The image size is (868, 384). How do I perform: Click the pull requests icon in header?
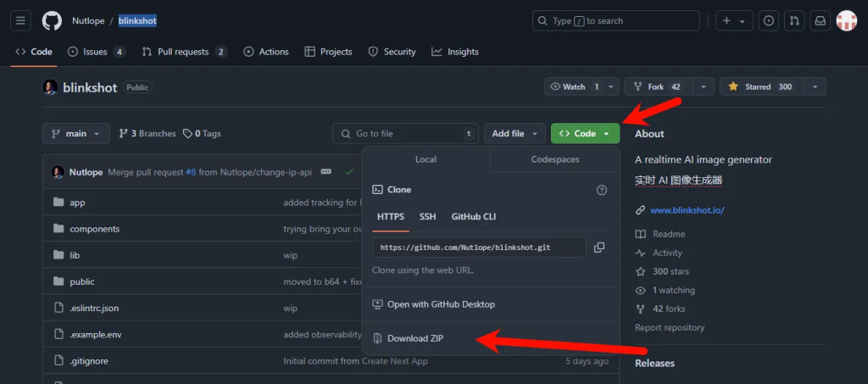[x=794, y=20]
